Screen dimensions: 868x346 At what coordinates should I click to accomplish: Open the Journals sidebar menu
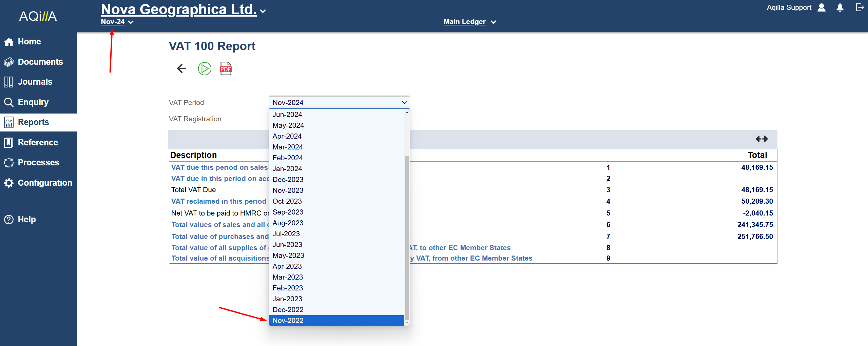pos(35,82)
